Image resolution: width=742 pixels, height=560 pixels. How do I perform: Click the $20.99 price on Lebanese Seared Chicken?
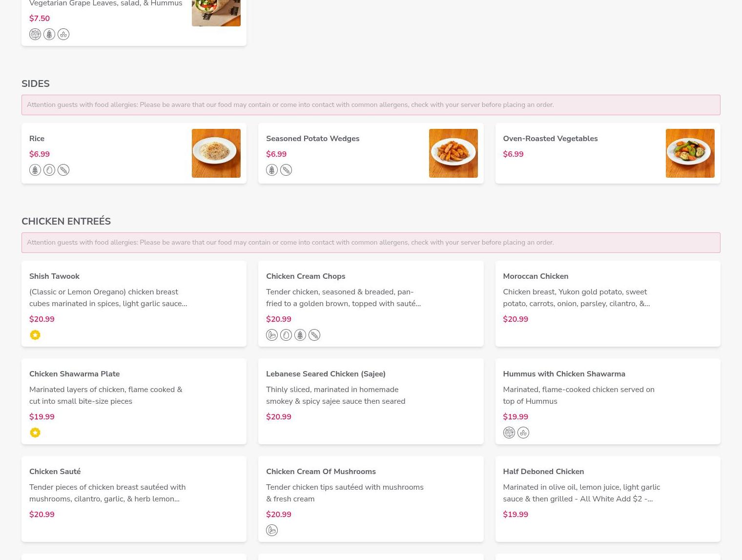coord(279,417)
